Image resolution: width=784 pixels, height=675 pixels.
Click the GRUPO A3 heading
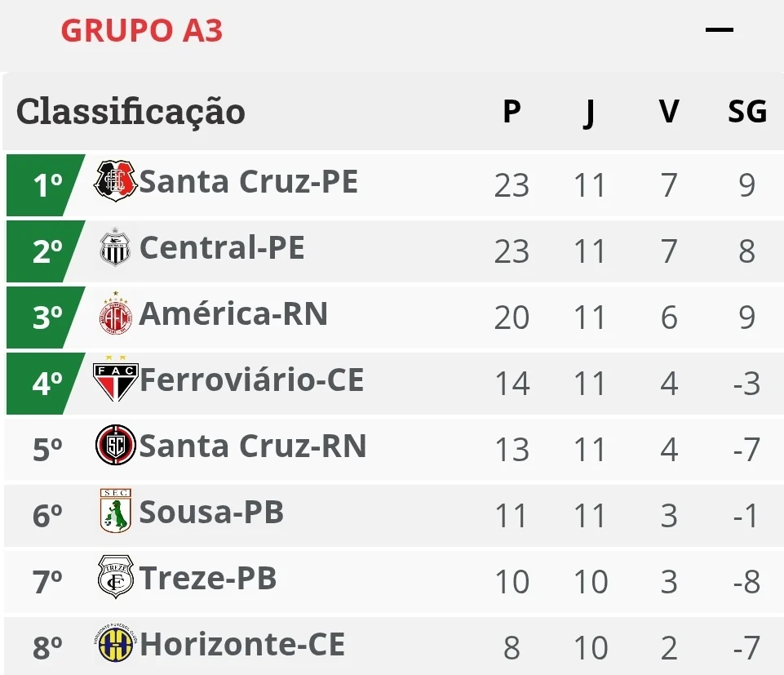[x=142, y=30]
